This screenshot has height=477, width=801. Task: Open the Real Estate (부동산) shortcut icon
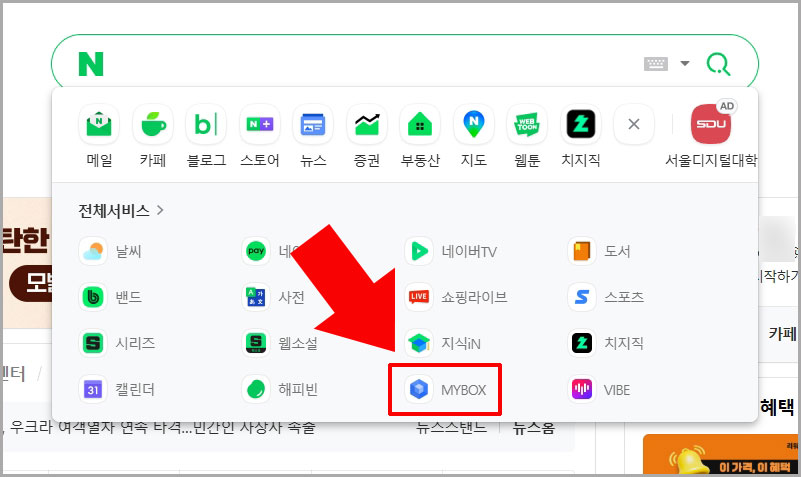tap(420, 124)
